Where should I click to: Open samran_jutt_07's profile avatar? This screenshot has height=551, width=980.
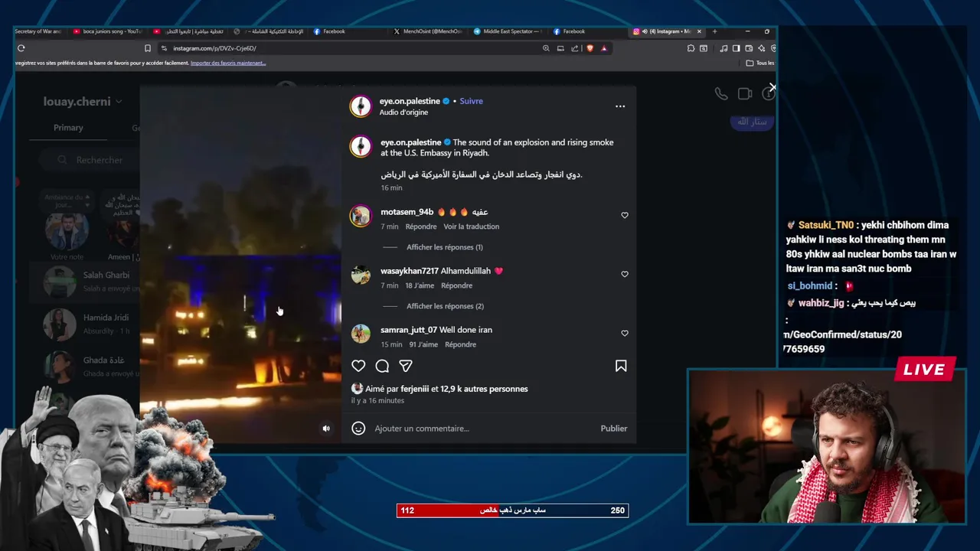pyautogui.click(x=361, y=334)
